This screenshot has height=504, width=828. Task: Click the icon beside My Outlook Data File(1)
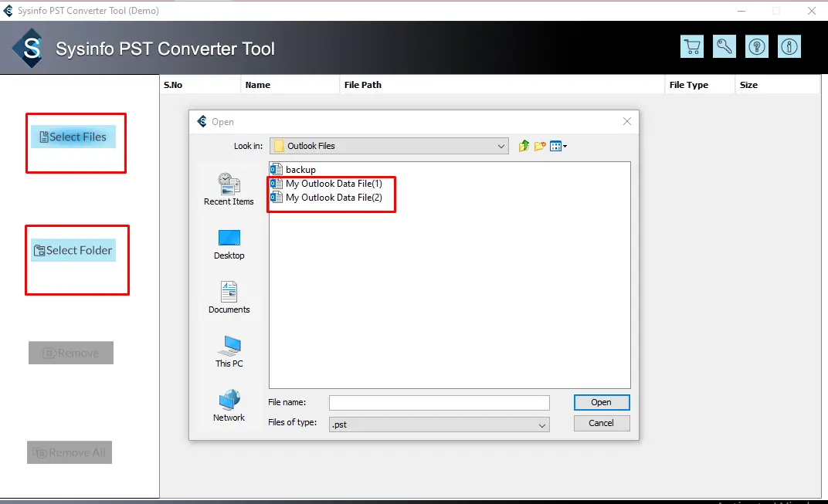click(x=277, y=184)
